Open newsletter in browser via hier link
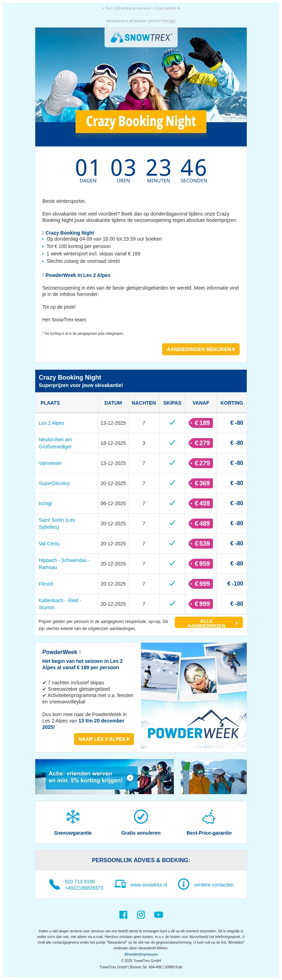 [x=172, y=21]
